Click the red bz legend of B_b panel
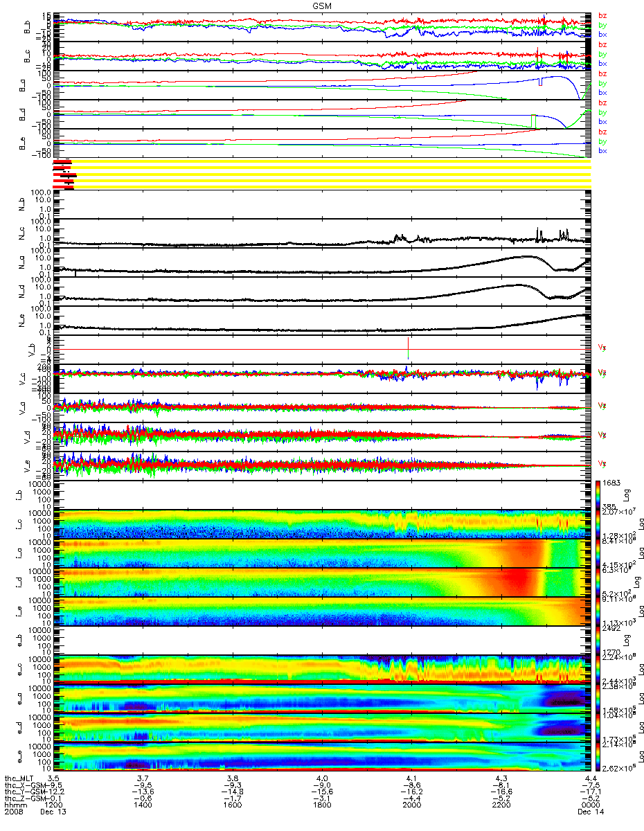Viewport: 644px width, 831px height. [x=602, y=15]
